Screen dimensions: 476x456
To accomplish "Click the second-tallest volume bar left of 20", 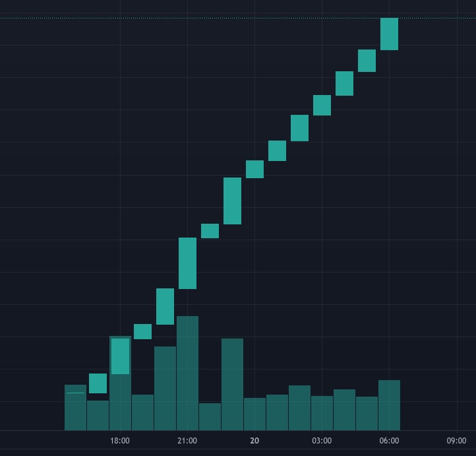I will [x=232, y=384].
